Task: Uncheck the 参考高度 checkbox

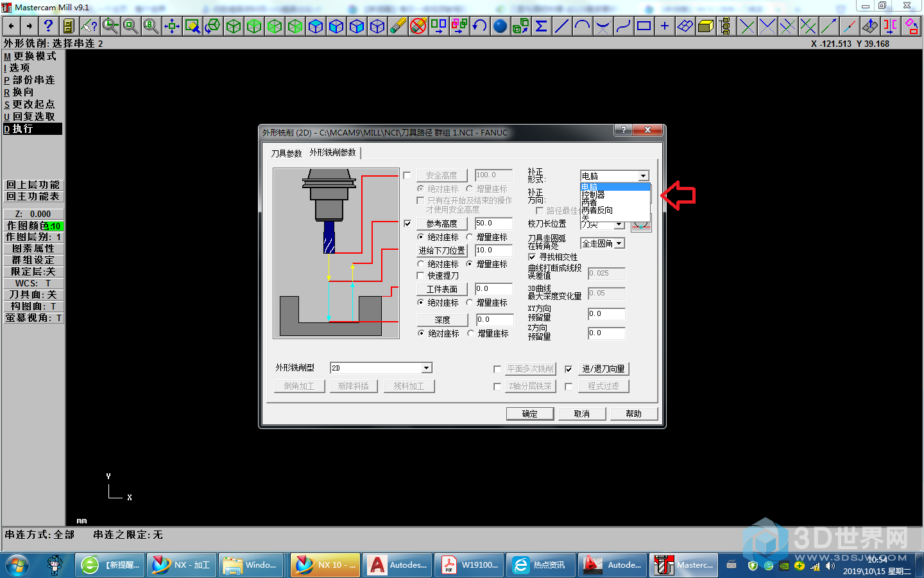Action: pos(407,223)
